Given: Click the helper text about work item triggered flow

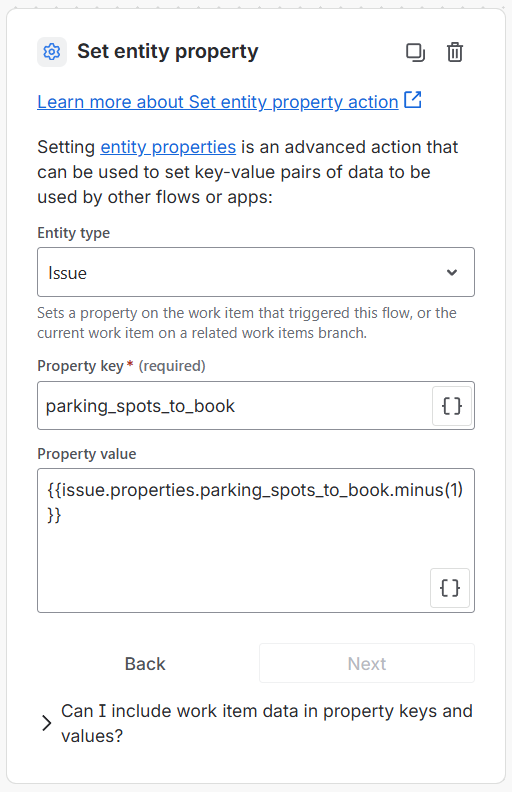Looking at the screenshot, I should (246, 323).
